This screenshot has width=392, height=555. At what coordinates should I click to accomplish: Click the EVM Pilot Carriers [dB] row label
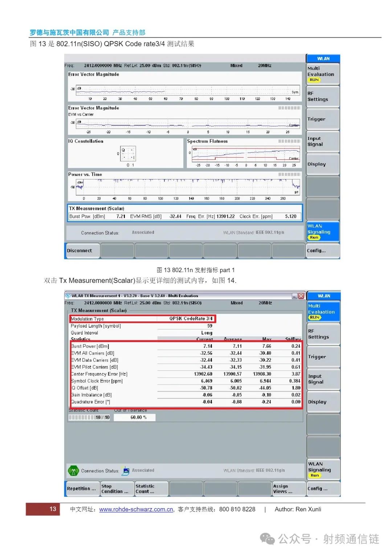[x=94, y=367]
